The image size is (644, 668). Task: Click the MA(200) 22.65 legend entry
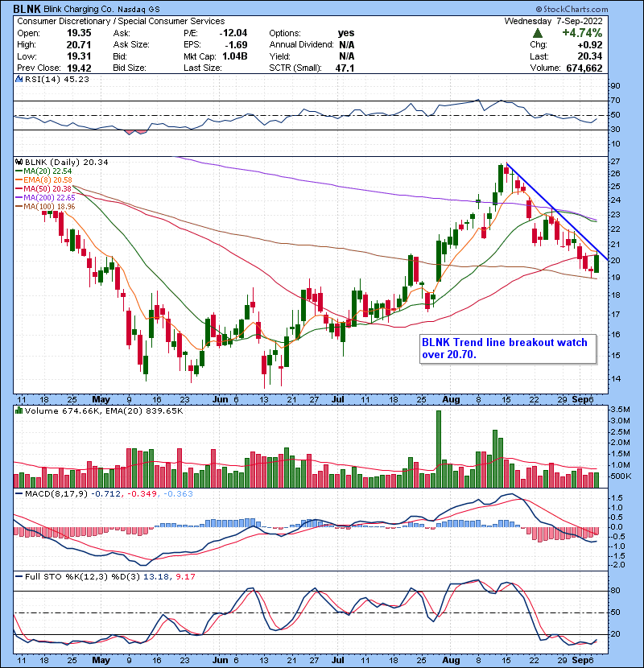point(45,198)
